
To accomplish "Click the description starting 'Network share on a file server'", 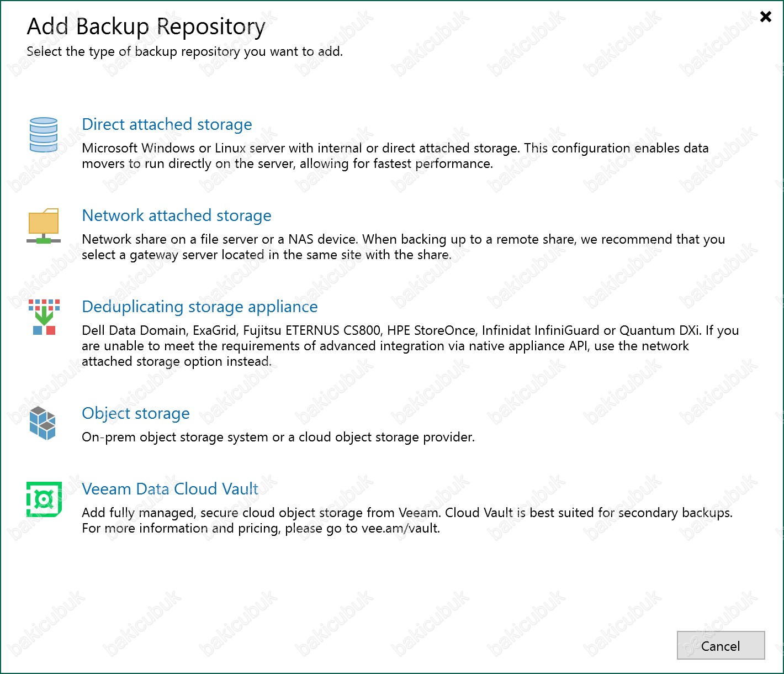I will 404,247.
